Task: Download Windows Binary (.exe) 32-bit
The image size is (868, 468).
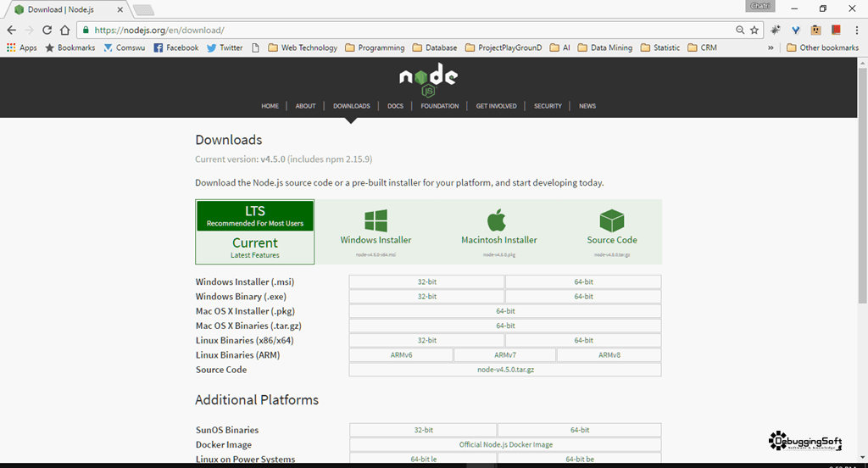Action: coord(427,296)
